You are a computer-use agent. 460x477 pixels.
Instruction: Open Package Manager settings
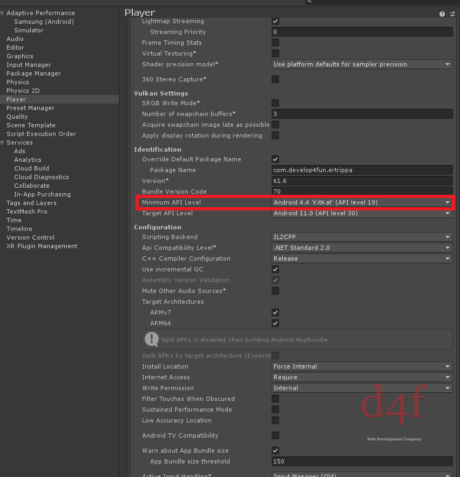[34, 74]
